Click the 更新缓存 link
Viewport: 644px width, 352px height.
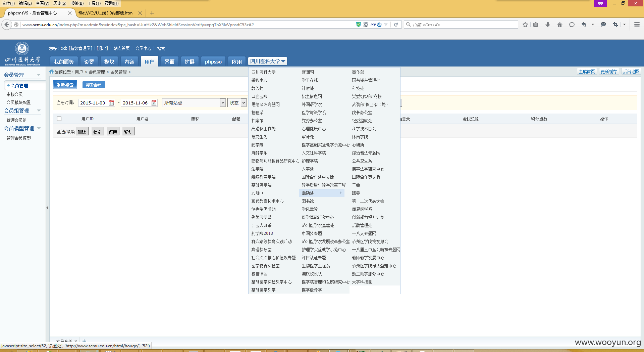[x=609, y=72]
